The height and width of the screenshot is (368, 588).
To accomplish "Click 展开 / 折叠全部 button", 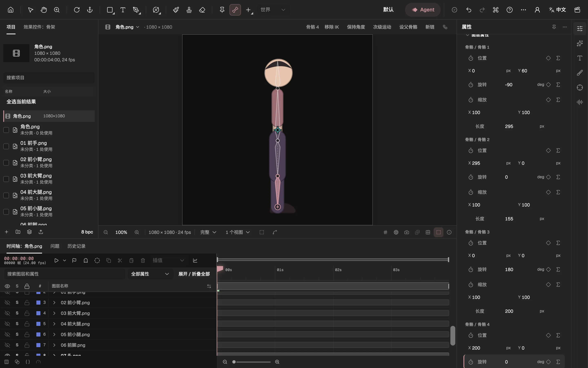I will point(194,274).
